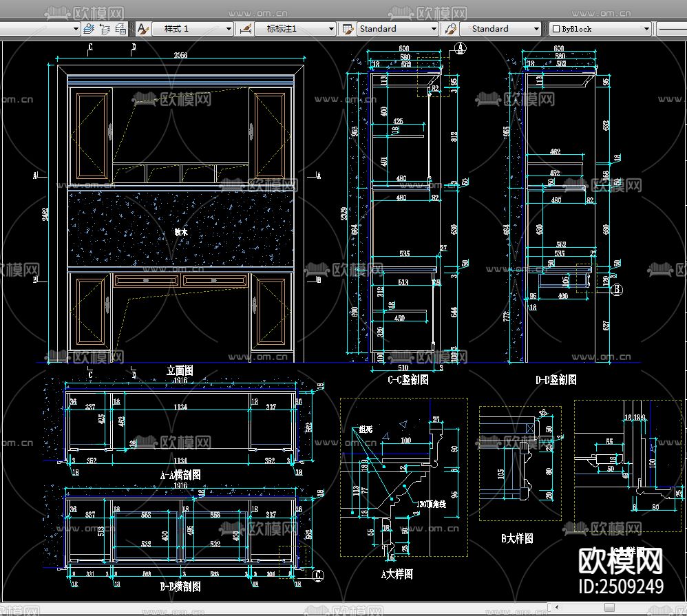The width and height of the screenshot is (687, 616).
Task: Click the horizontal scrollbar left arrow
Action: (558, 607)
